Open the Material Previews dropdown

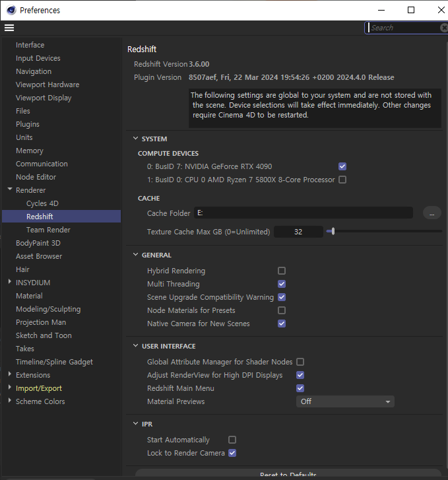[345, 401]
